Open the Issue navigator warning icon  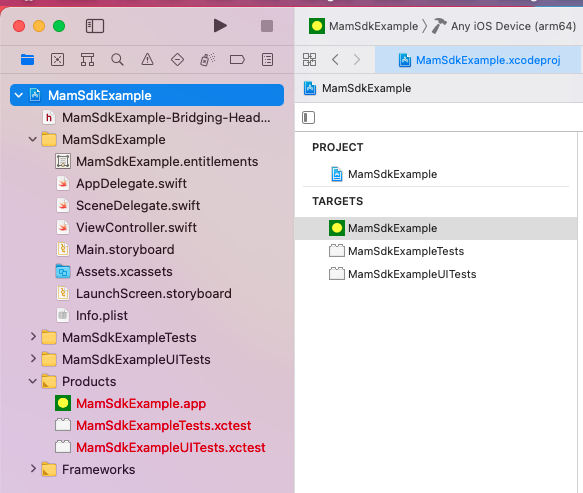(x=147, y=59)
